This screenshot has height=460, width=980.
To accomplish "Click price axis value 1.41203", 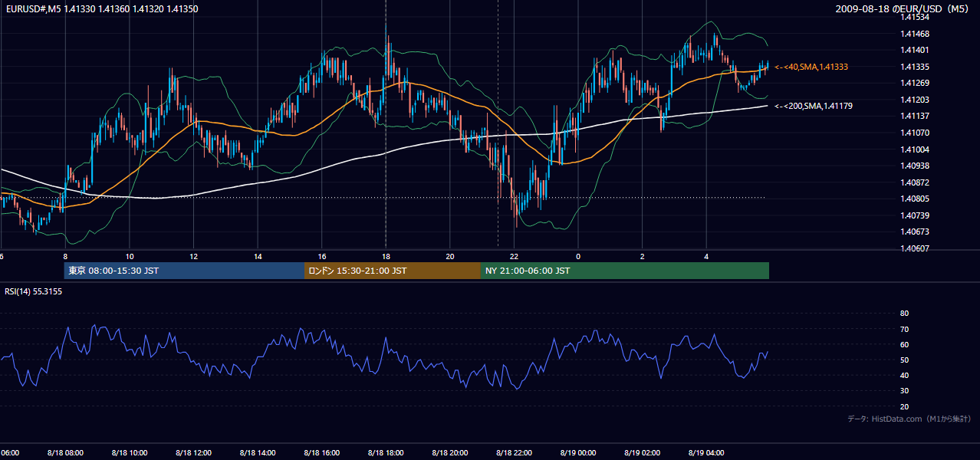I will pyautogui.click(x=914, y=100).
